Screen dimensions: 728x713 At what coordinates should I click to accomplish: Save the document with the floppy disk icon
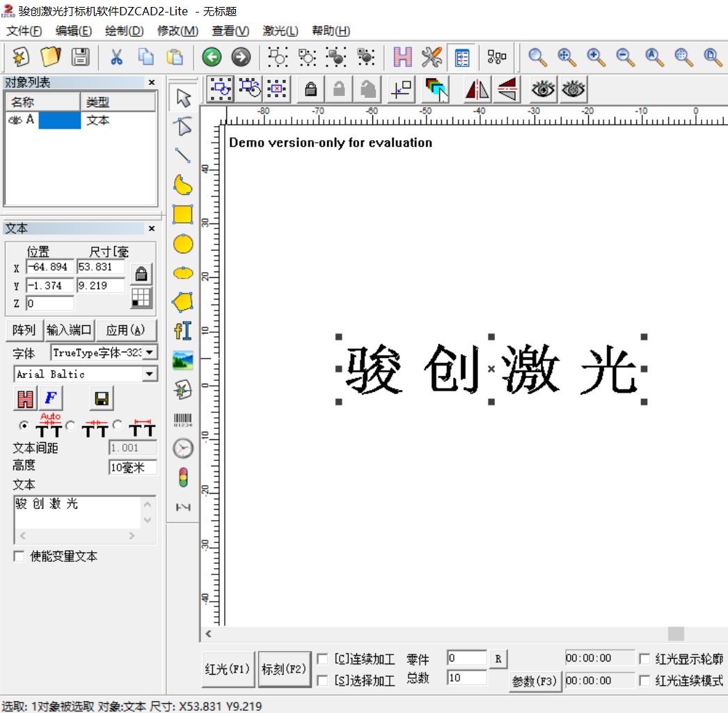tap(80, 57)
